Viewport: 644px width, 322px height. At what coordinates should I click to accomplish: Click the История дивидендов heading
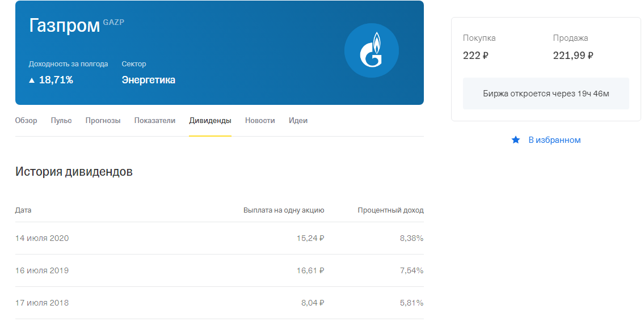coord(74,171)
